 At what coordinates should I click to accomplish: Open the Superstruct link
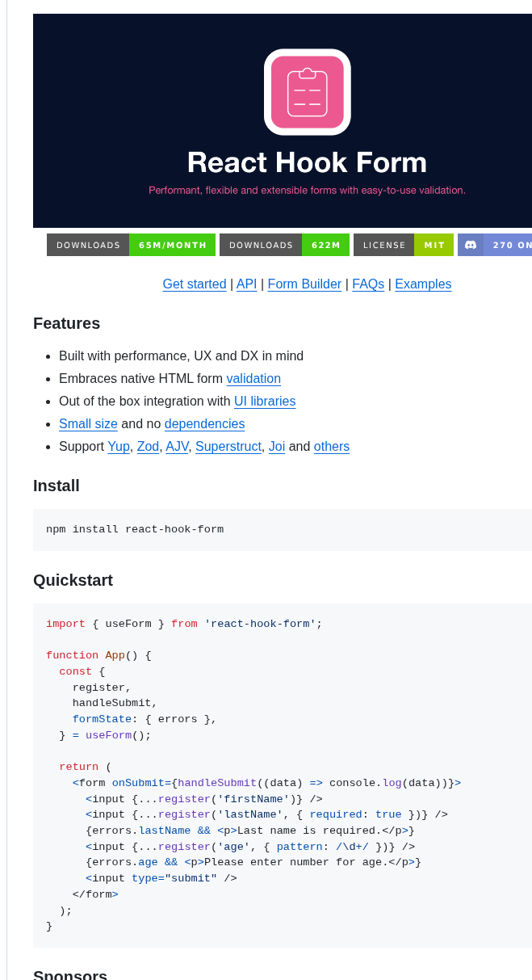click(x=228, y=446)
